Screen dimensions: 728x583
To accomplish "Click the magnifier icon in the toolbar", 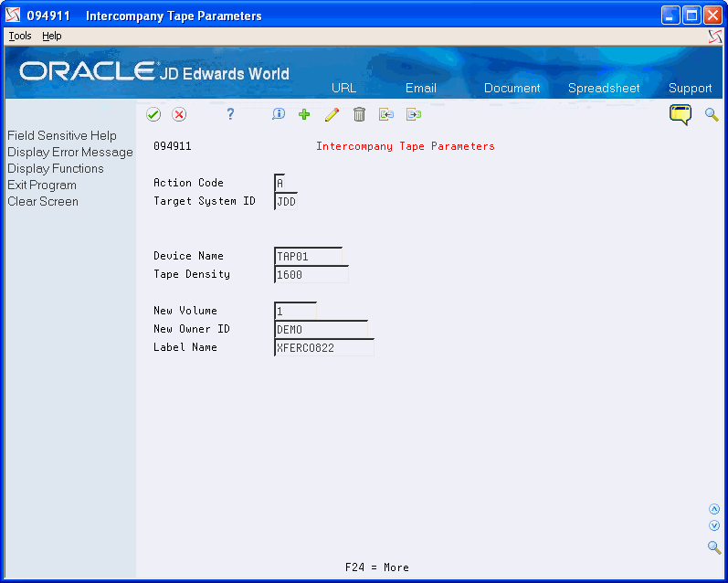I will (712, 114).
